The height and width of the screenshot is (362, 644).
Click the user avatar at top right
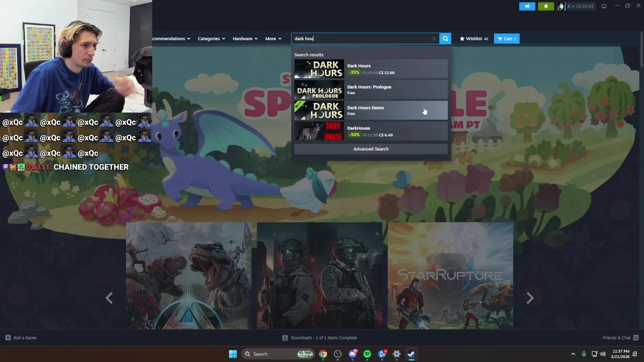[561, 6]
